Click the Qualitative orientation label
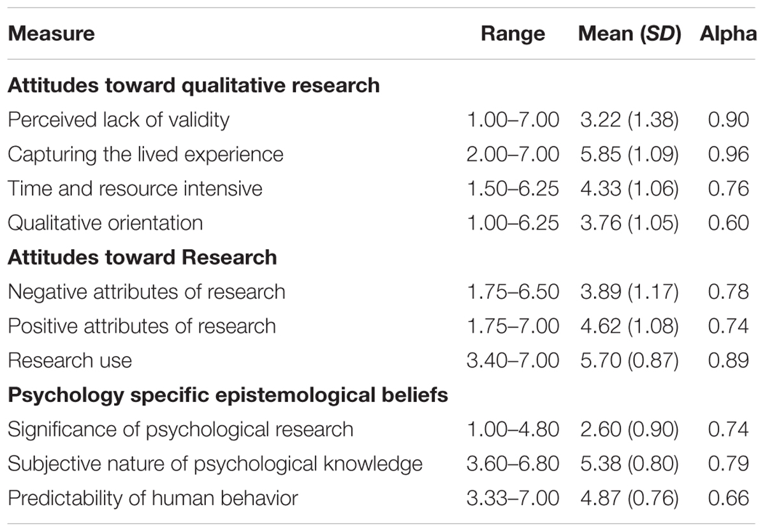The height and width of the screenshot is (532, 765). pos(105,222)
